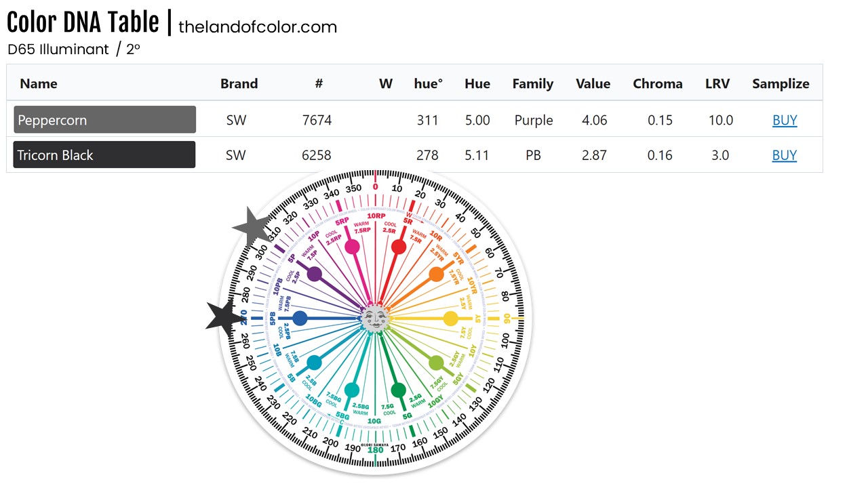Click the Chroma column header

coord(658,83)
